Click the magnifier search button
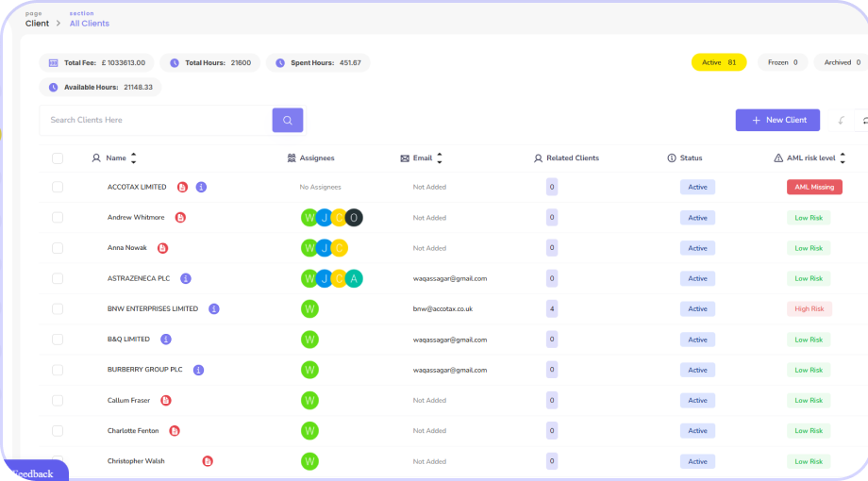Viewport: 868px width, 481px height. coord(288,120)
